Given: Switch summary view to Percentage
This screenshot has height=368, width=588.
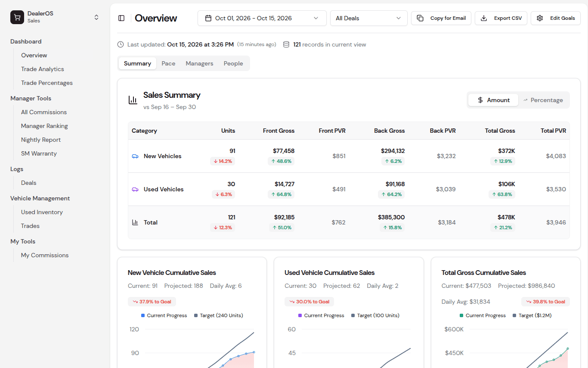Looking at the screenshot, I should tap(543, 100).
